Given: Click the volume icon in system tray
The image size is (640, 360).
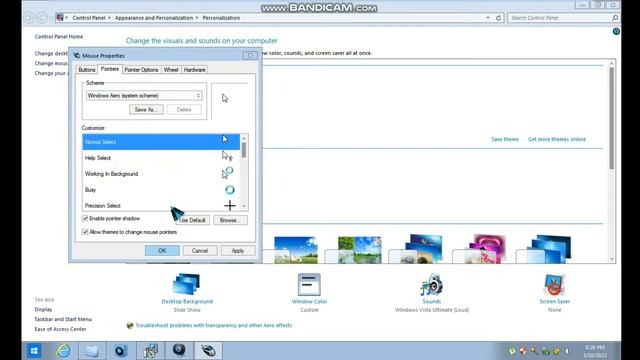Looking at the screenshot, I should (x=567, y=351).
